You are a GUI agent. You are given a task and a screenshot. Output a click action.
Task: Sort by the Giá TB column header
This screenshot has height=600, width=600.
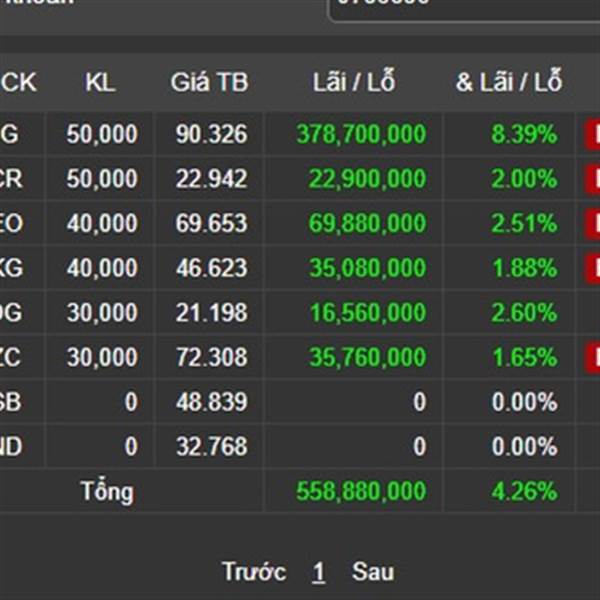point(209,82)
